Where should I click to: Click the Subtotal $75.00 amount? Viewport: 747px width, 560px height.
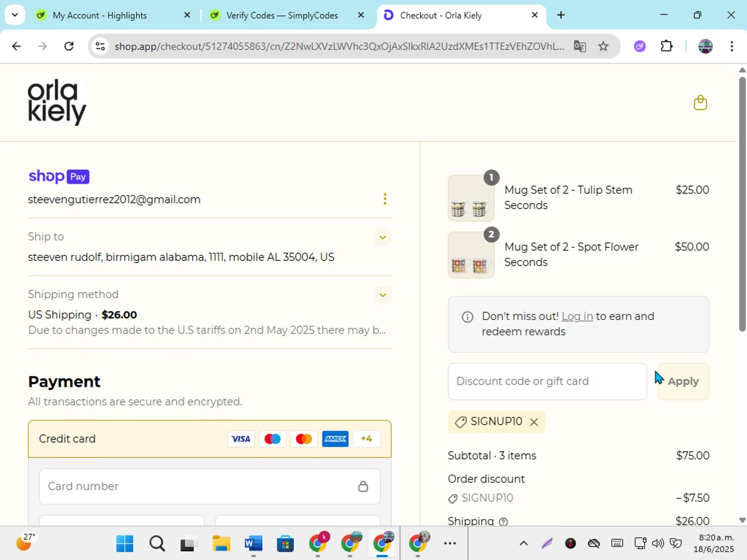[692, 455]
